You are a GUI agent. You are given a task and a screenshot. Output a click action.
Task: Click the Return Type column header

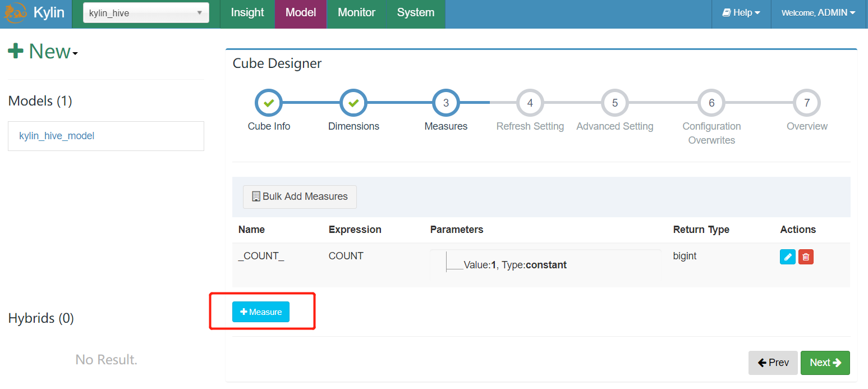[701, 230]
